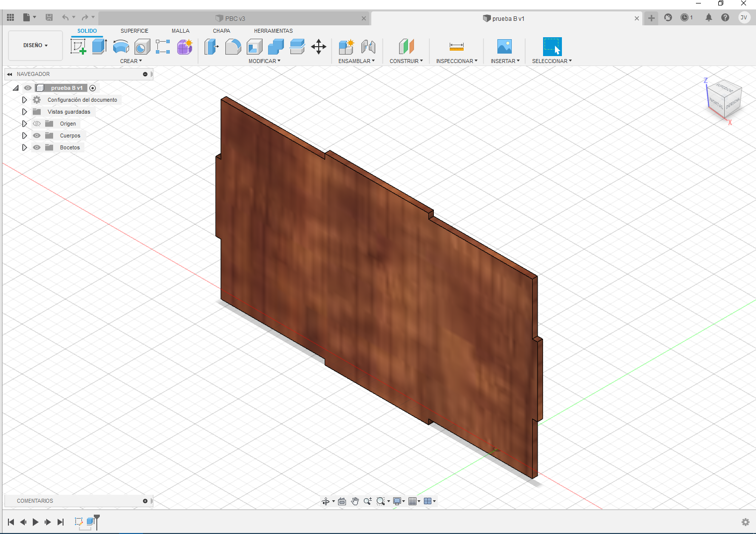Click the Create Sketch tool icon
Image resolution: width=756 pixels, height=534 pixels.
[x=78, y=47]
